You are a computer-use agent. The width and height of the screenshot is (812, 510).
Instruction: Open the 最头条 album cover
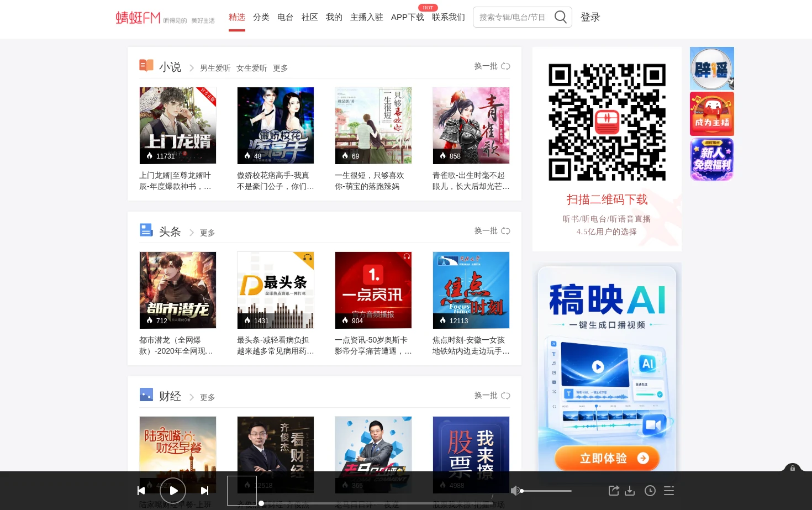[x=276, y=290]
